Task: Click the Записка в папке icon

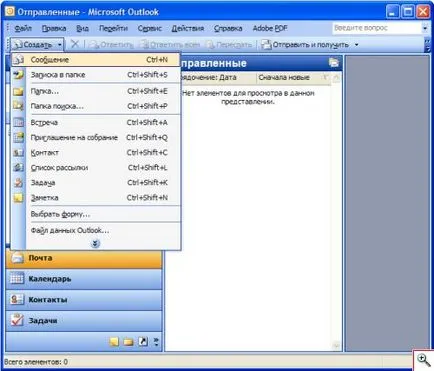Action: [x=18, y=75]
